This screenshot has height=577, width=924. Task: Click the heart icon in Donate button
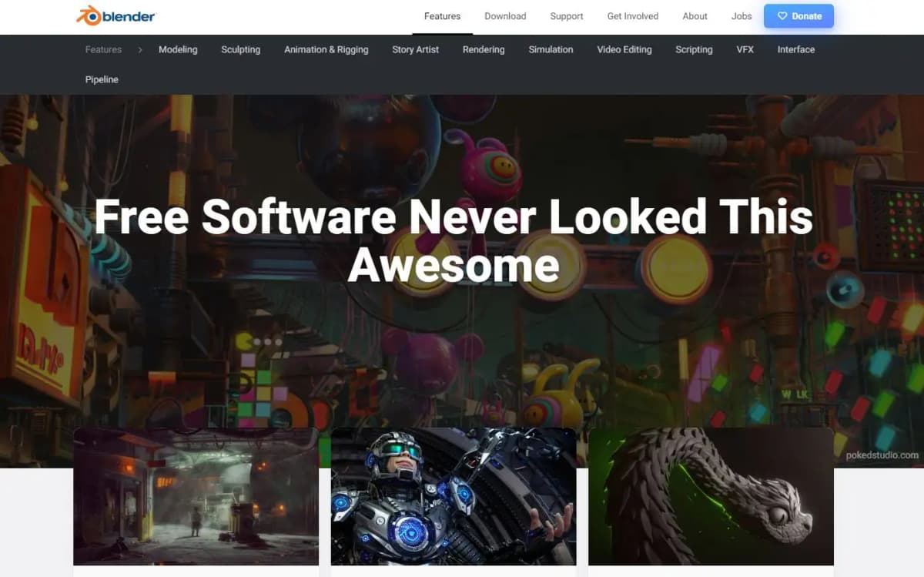tap(782, 16)
